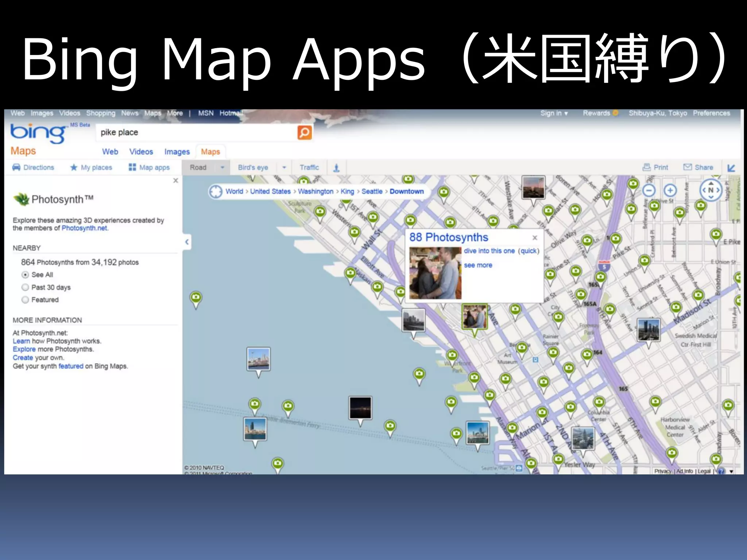Click the streetside pegman icon
The image size is (747, 560).
click(336, 168)
